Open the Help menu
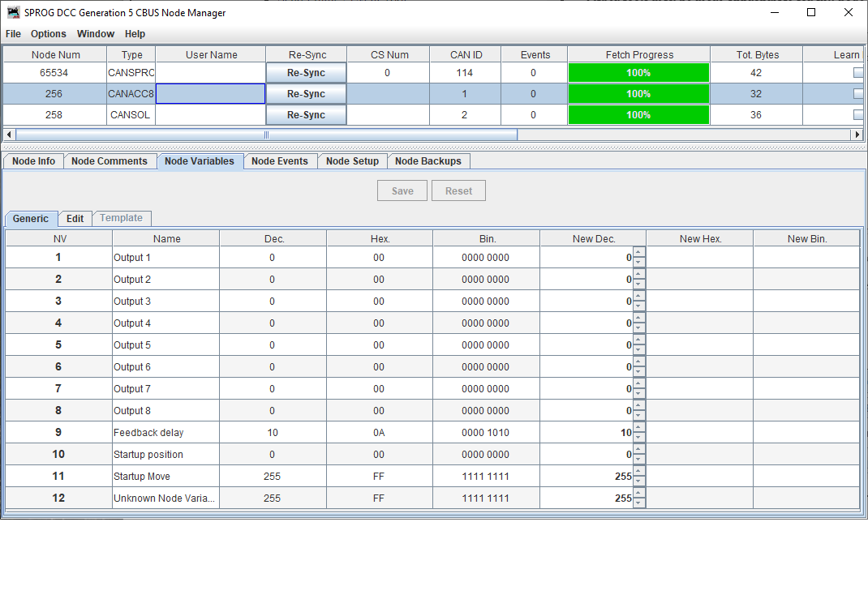Viewport: 868px width, 599px height. click(135, 34)
